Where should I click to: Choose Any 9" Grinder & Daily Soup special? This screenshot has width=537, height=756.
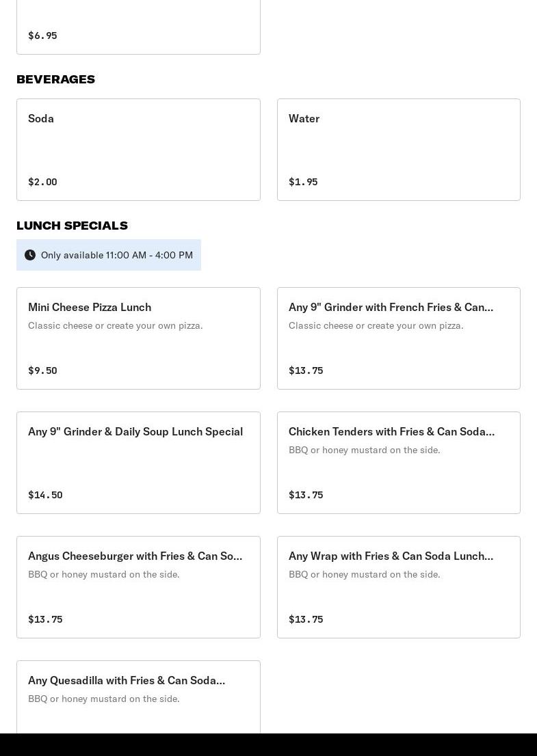[138, 462]
